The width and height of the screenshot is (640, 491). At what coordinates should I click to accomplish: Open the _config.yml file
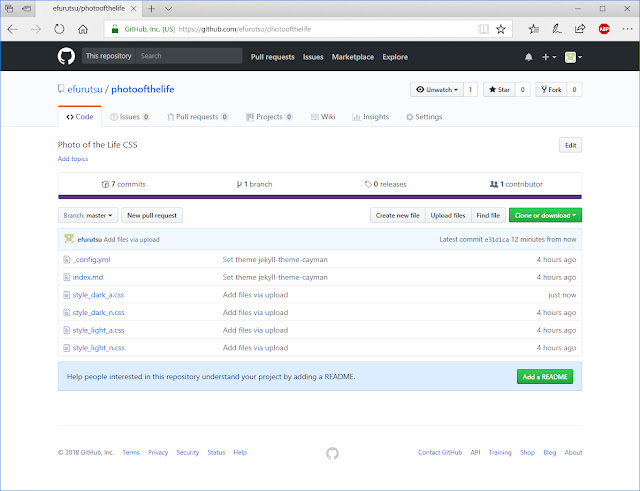click(91, 260)
